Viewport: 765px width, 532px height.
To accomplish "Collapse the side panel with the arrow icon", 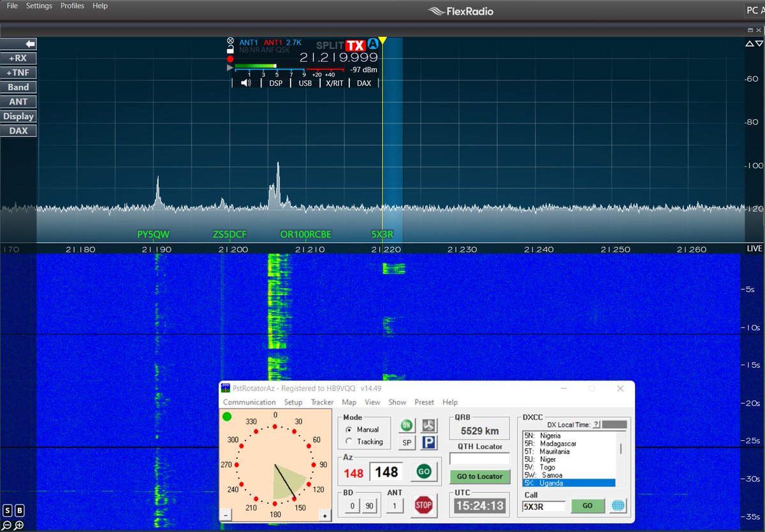I will pos(18,44).
